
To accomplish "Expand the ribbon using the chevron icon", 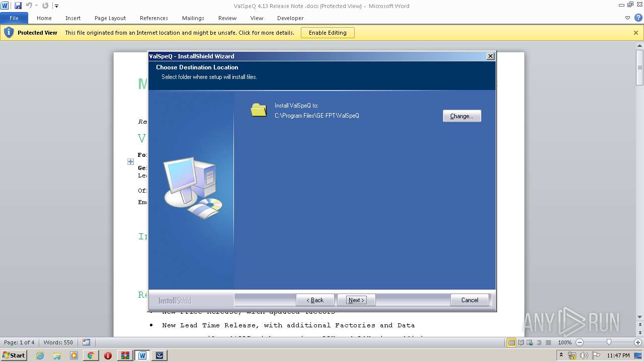I will tap(627, 18).
